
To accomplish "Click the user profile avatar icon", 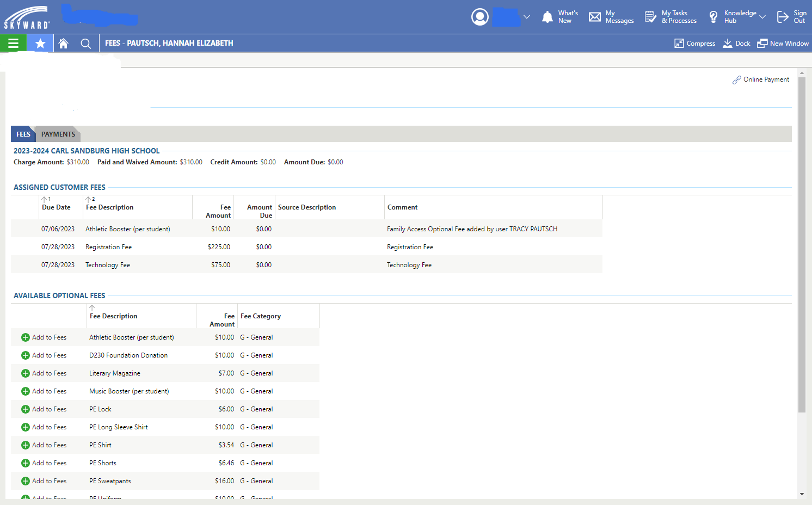I will pos(480,17).
